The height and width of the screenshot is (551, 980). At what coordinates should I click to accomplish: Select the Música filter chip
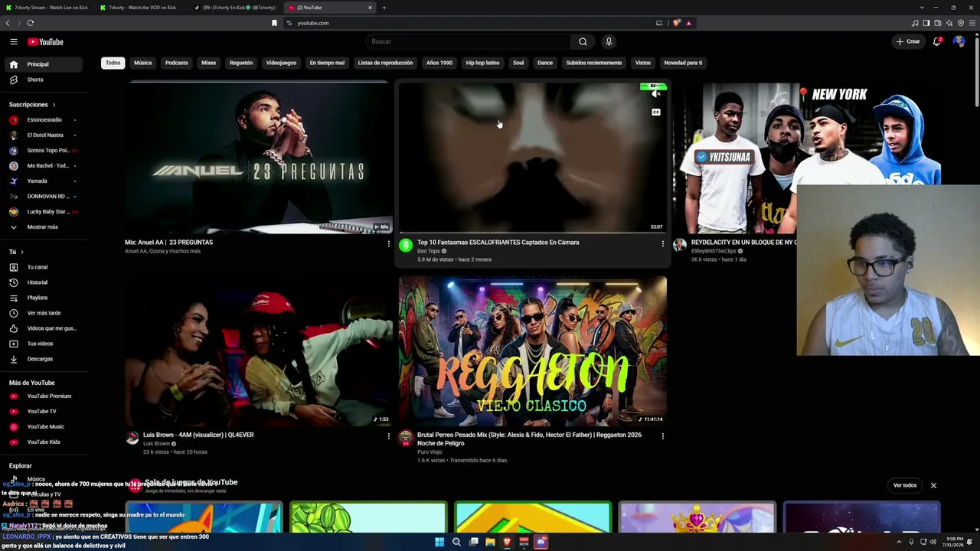[x=143, y=63]
